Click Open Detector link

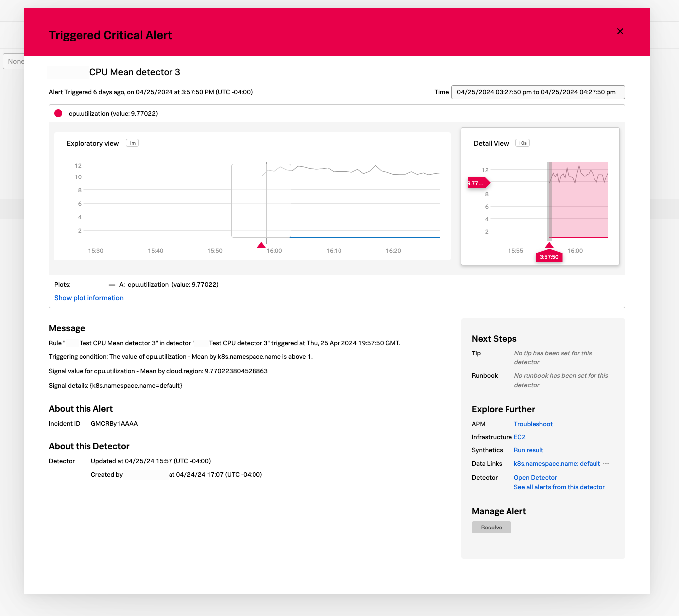535,478
